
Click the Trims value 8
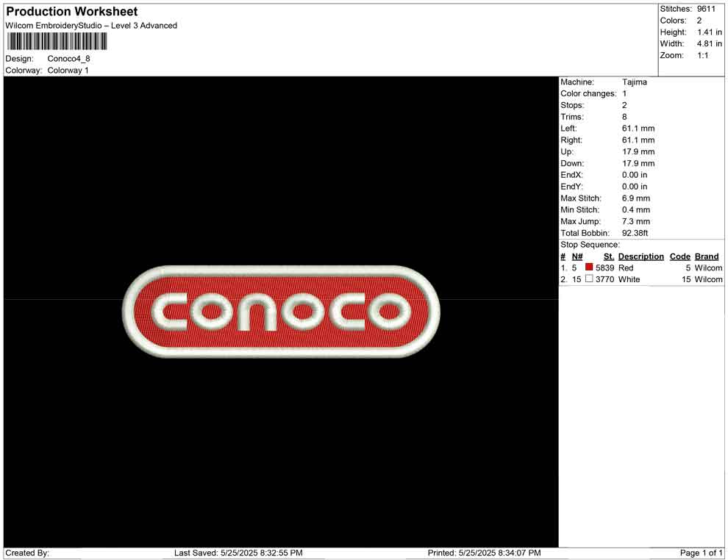624,116
